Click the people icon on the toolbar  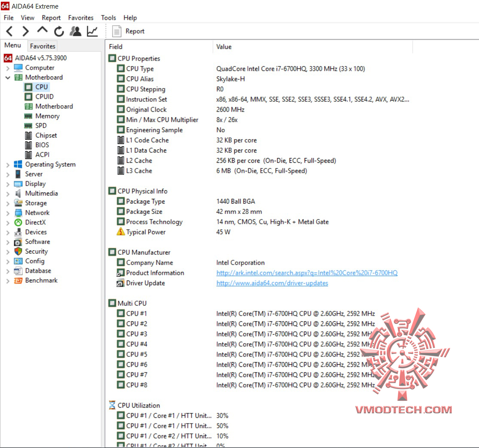click(x=75, y=31)
